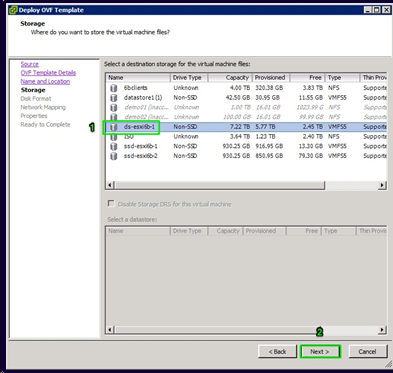
Task: Select the ISO datastore row
Action: [246, 137]
